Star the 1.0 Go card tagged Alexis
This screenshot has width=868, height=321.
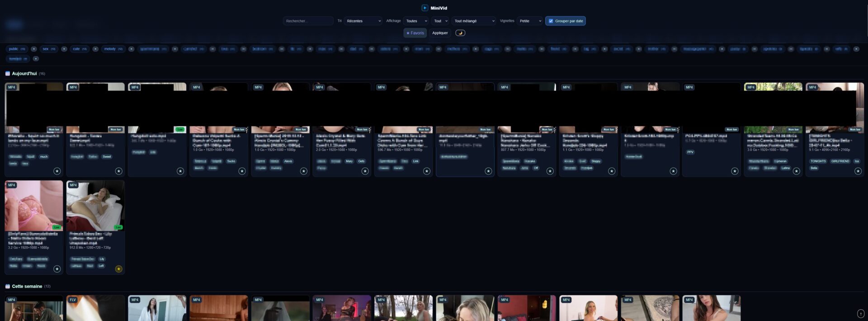pos(303,171)
